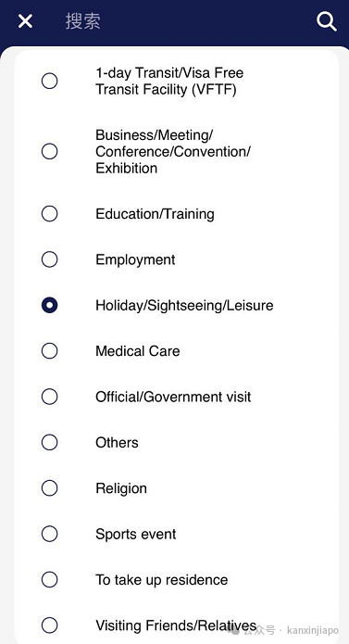Pick the Employment radio button
Screen dimensions: 349x644
tap(50, 259)
